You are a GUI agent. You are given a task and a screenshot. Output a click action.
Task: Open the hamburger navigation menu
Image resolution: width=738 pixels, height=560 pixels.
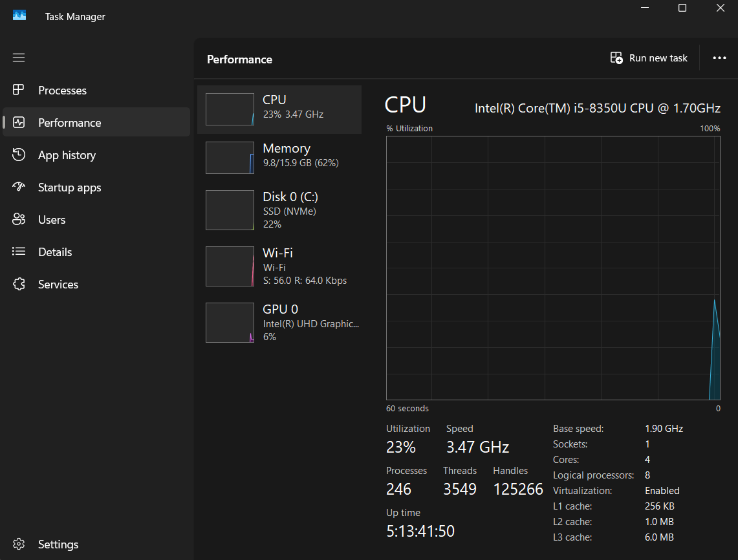click(19, 58)
